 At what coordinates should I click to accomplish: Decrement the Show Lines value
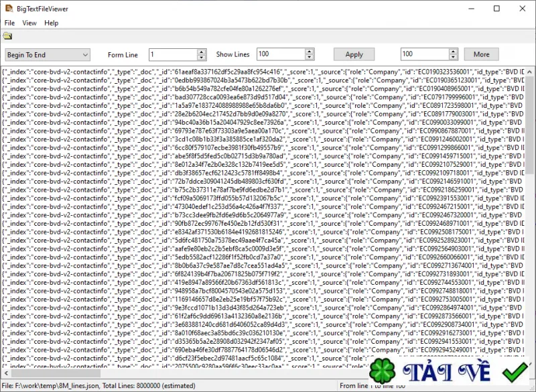click(x=310, y=57)
